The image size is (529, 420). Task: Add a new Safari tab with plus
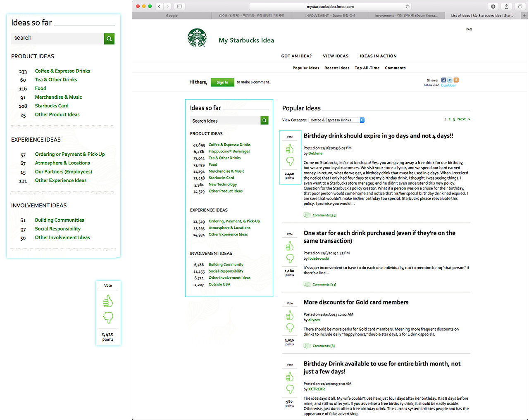click(525, 16)
